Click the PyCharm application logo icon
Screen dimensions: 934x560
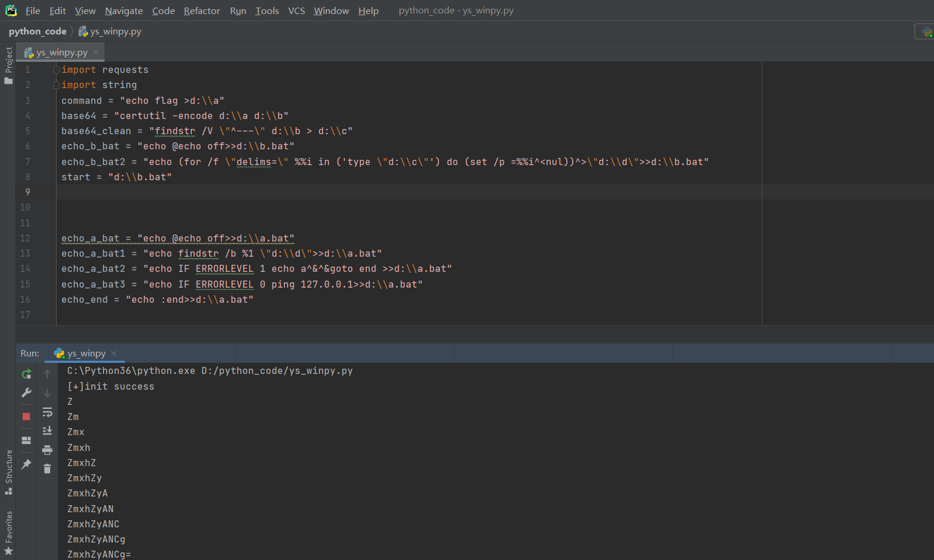11,10
